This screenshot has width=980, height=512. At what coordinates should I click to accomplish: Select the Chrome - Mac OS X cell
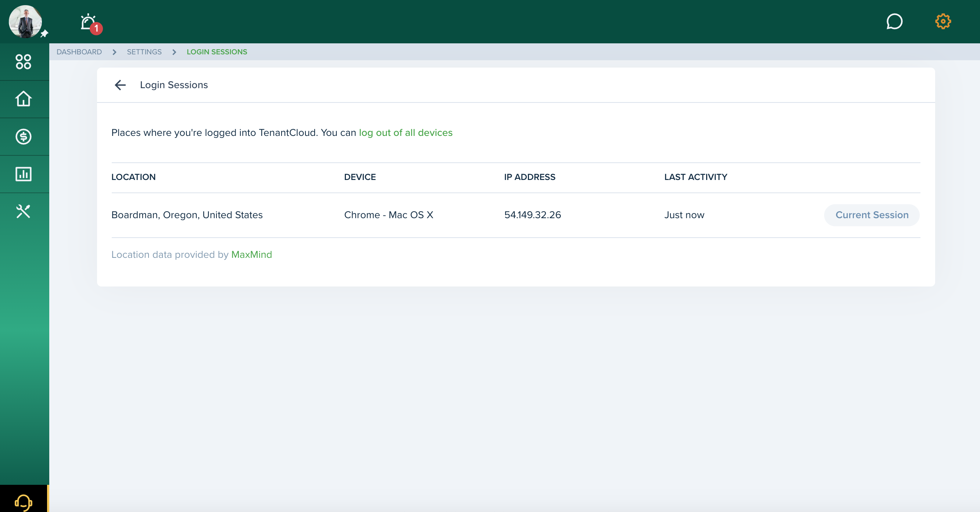pyautogui.click(x=389, y=215)
